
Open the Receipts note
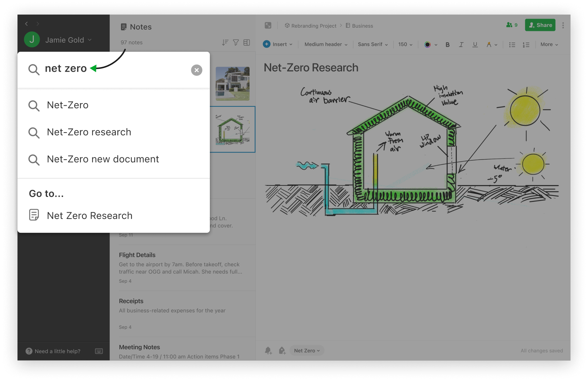[183, 314]
